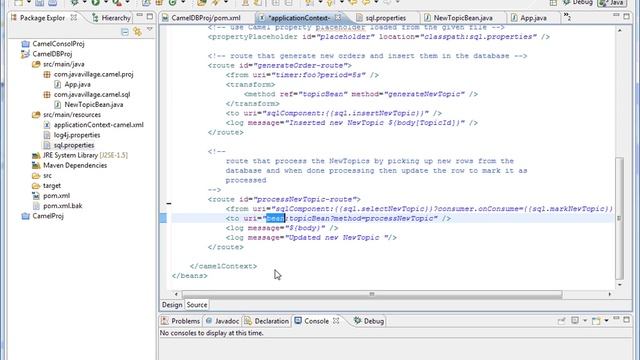Screen dimensions: 640x360
Task: Open the Problems tab
Action: [x=180, y=321]
